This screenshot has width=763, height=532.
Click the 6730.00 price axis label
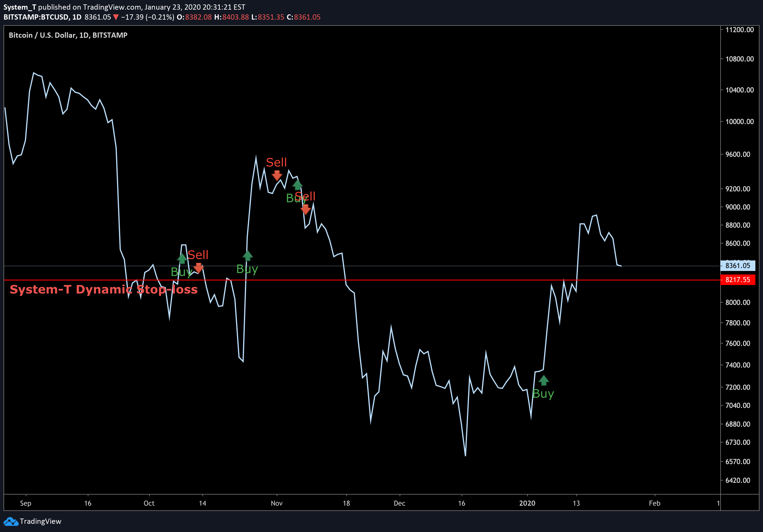(738, 443)
